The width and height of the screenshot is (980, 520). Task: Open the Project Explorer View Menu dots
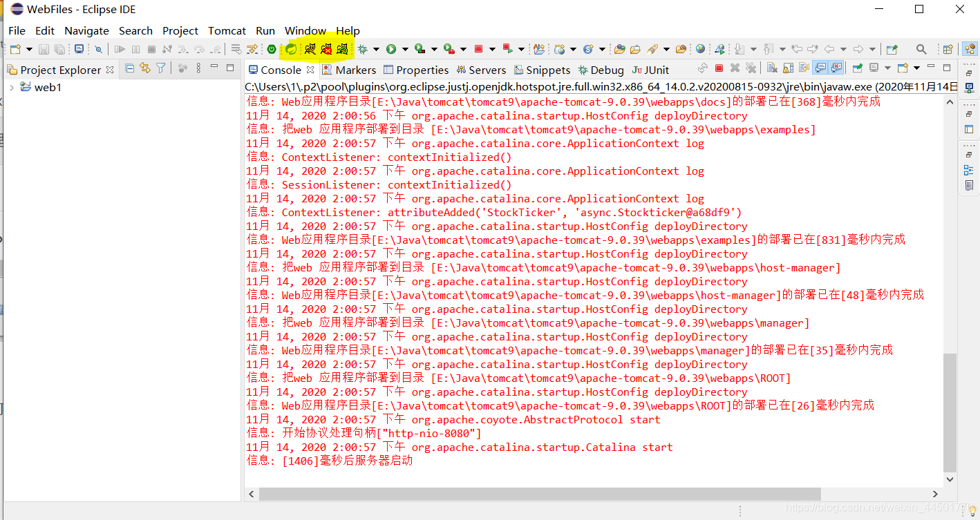(198, 68)
